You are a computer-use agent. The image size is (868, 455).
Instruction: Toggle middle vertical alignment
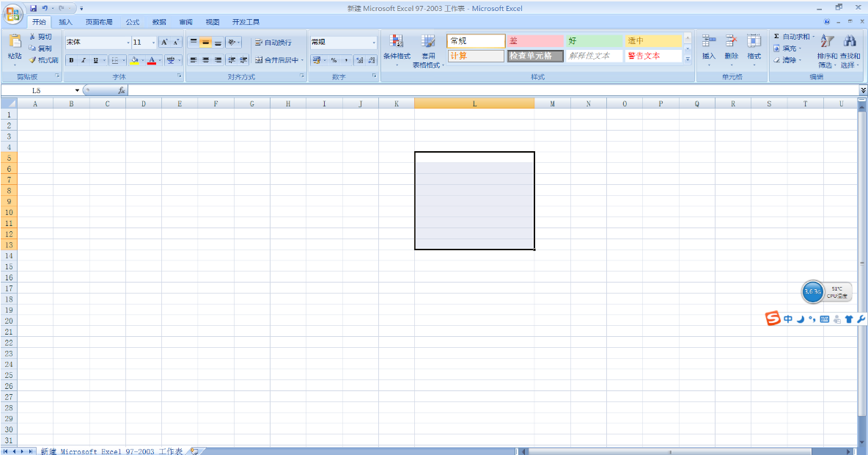coord(205,42)
